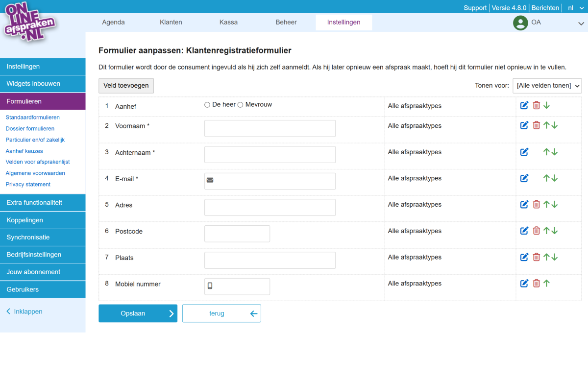588x380 pixels.
Task: Open the Beheer tab
Action: coord(286,22)
